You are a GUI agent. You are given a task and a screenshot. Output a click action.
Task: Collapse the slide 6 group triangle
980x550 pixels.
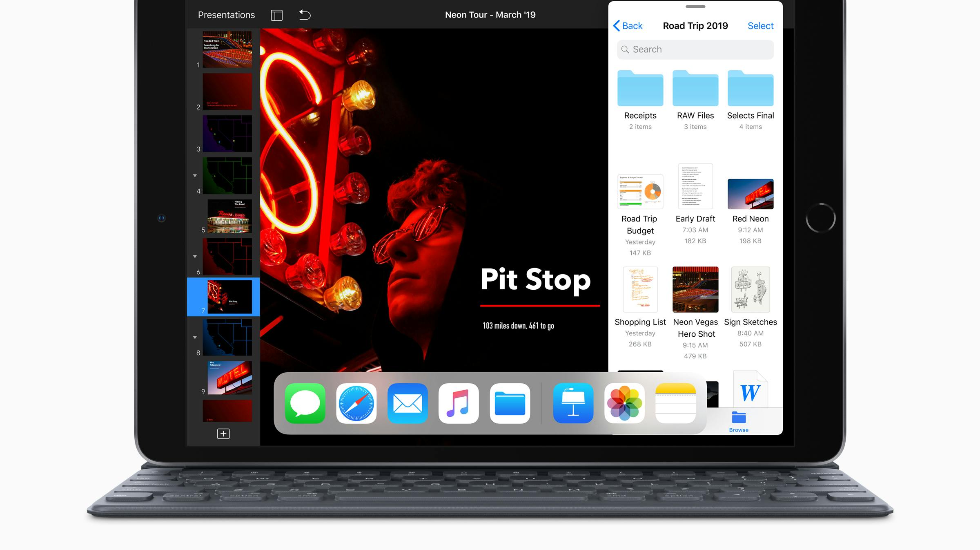click(195, 257)
